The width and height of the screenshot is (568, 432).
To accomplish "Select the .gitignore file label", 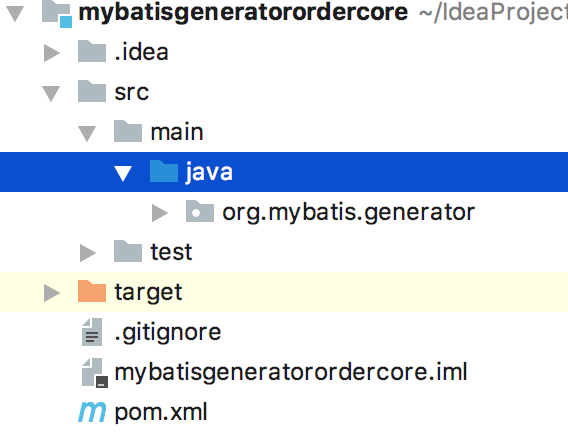I will pos(168,332).
